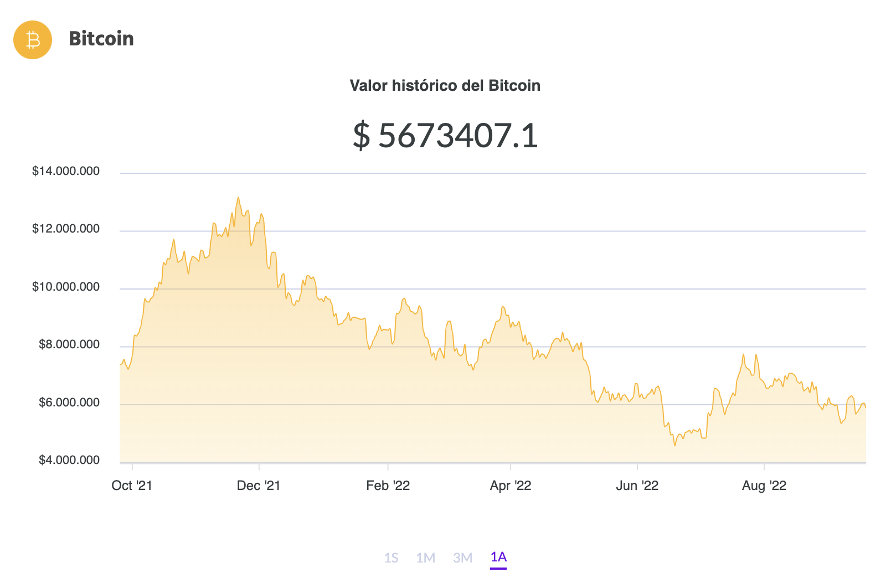Click the Bitcoin heading text

click(x=101, y=39)
